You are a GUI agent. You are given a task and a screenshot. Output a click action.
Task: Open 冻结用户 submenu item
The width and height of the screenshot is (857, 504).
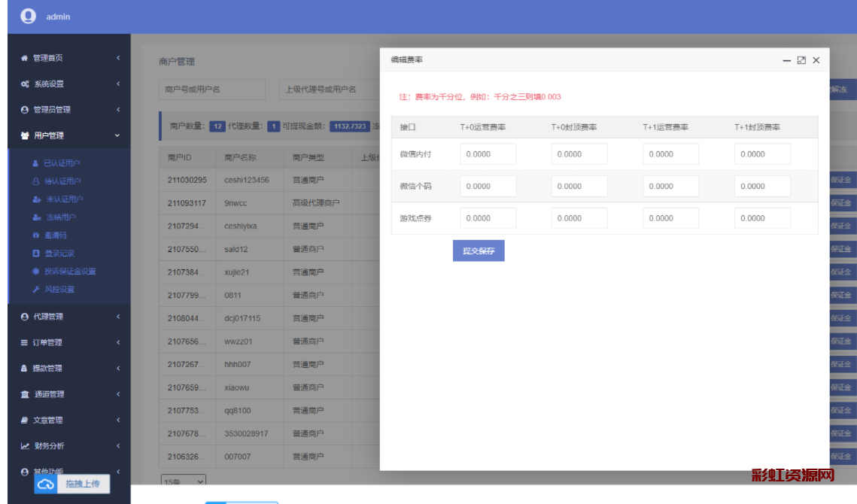[59, 217]
